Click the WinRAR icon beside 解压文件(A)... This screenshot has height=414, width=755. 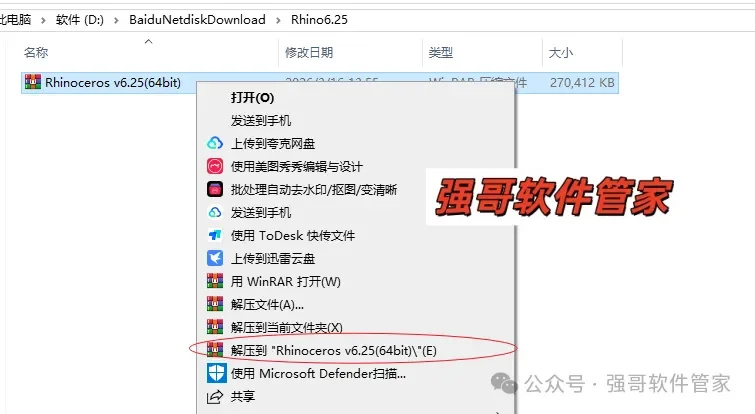(215, 304)
